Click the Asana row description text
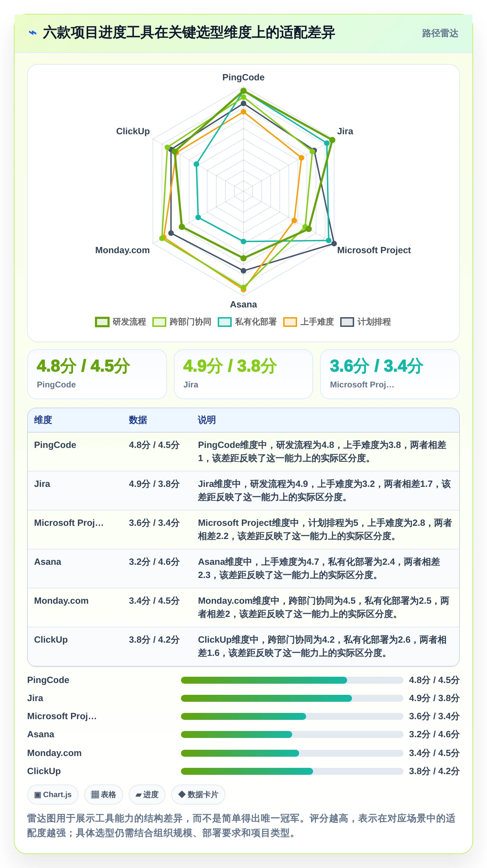The height and width of the screenshot is (868, 487). point(319,568)
